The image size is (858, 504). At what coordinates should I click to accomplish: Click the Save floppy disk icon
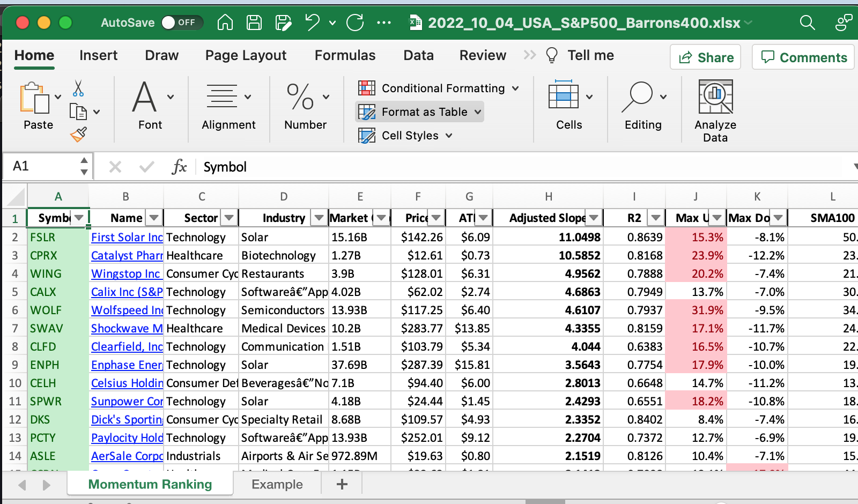click(x=254, y=23)
